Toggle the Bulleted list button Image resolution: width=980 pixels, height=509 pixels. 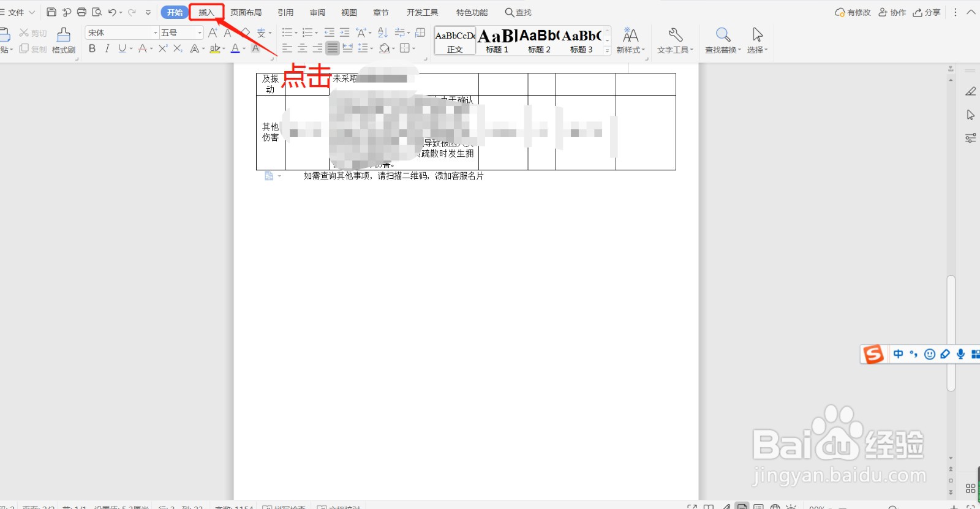point(287,33)
